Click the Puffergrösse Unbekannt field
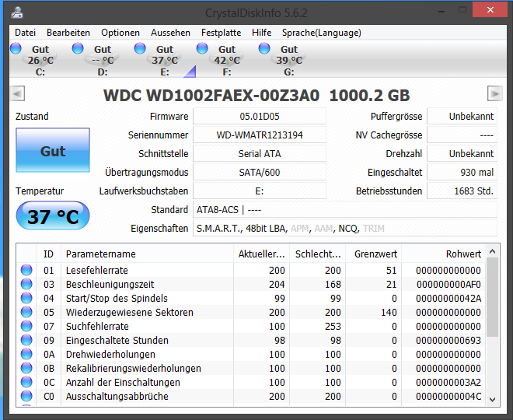The height and width of the screenshot is (420, 513). point(462,116)
